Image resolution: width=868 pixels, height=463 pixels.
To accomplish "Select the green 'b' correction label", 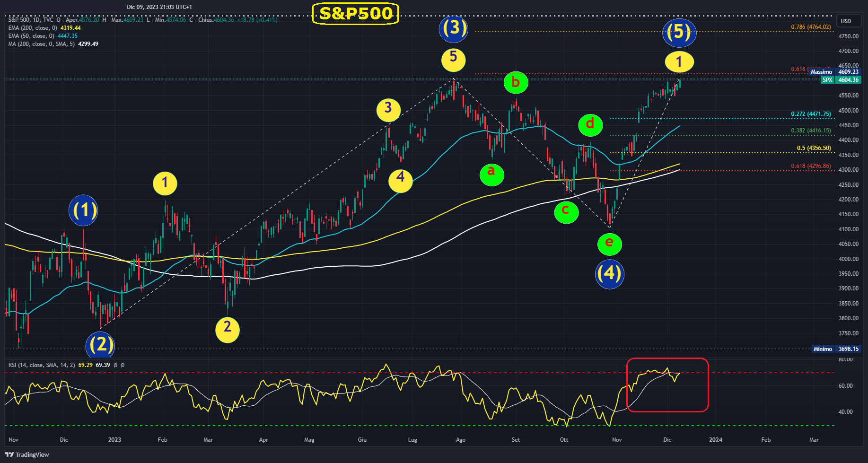I will (516, 82).
